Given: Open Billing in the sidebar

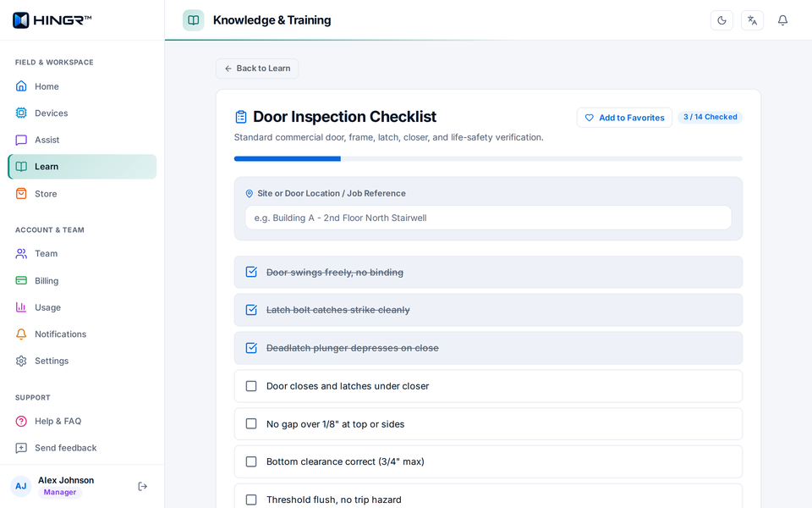Looking at the screenshot, I should point(82,280).
